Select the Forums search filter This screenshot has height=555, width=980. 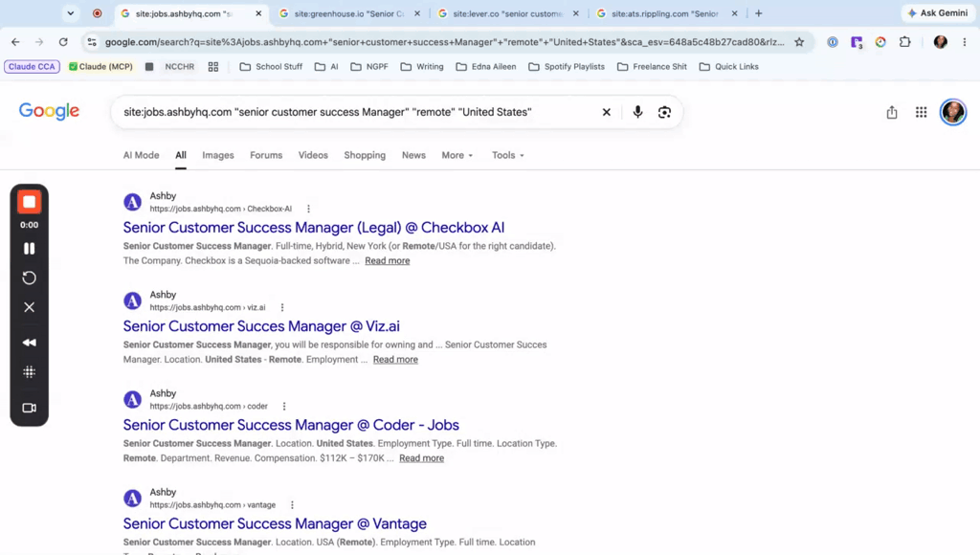click(x=266, y=155)
